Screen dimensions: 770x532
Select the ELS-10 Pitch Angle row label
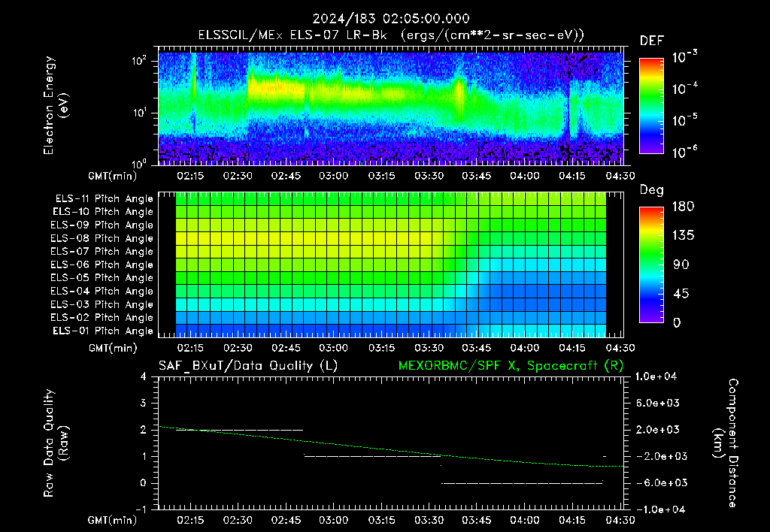click(x=103, y=212)
